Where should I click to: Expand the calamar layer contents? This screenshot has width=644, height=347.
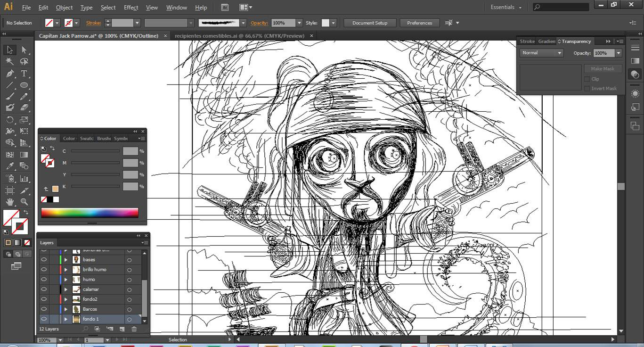point(65,289)
